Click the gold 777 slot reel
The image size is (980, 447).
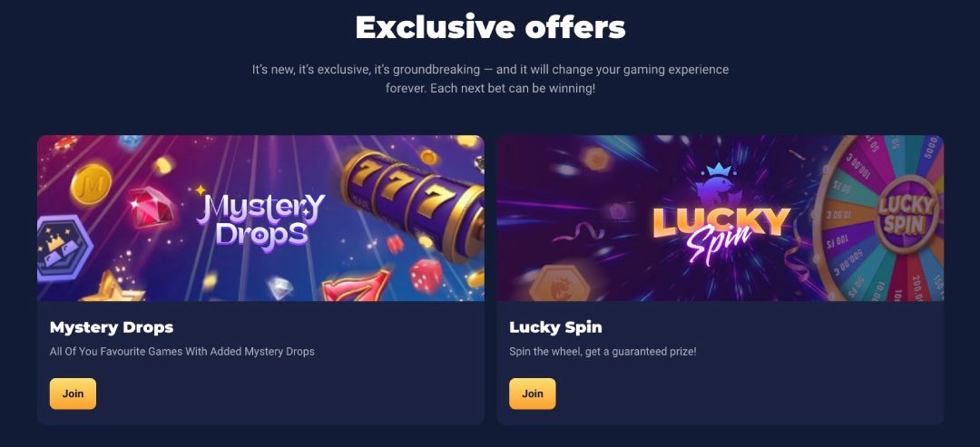click(x=414, y=203)
